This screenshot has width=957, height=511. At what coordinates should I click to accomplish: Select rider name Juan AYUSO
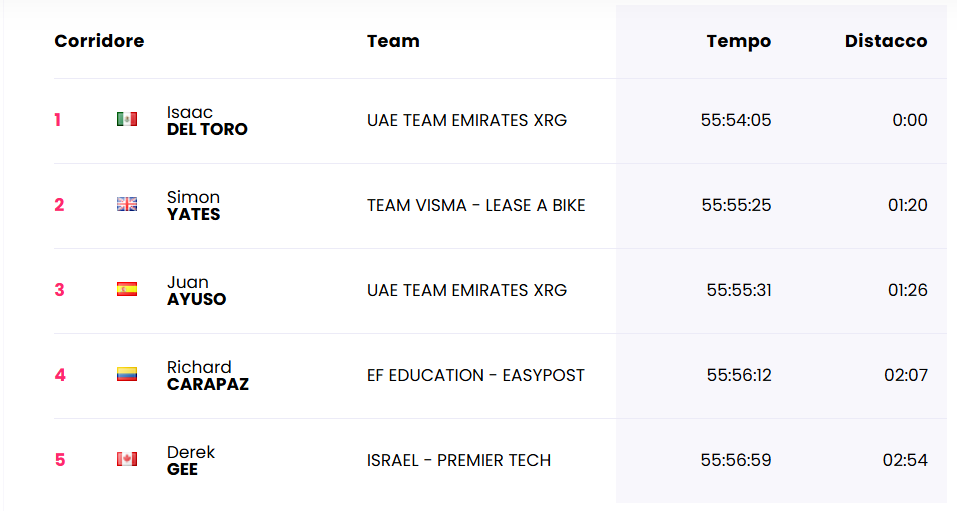click(x=197, y=290)
